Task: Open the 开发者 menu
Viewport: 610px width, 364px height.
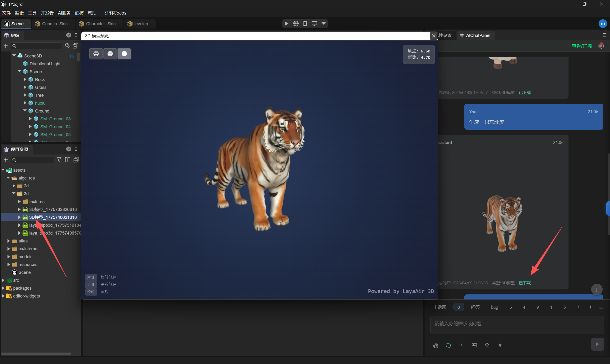Action: [x=47, y=13]
